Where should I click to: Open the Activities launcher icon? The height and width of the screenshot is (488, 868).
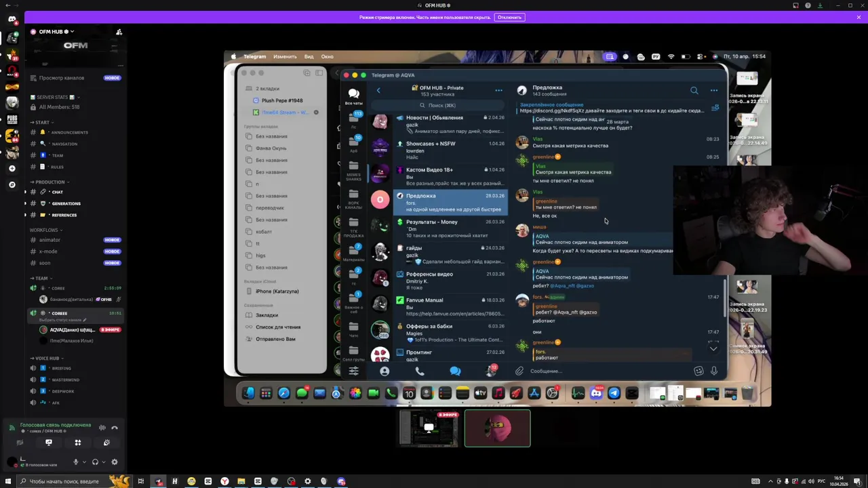77,443
